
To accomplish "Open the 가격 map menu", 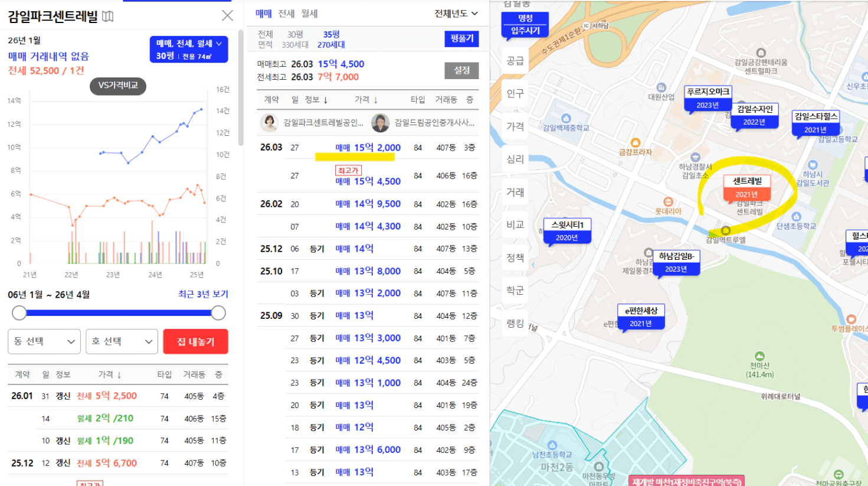I will (515, 126).
